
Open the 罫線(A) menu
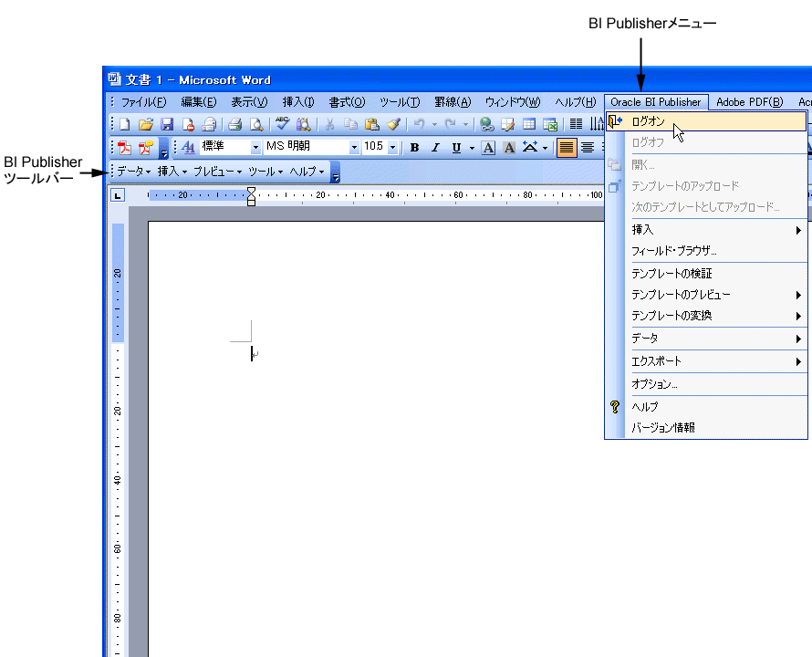[x=453, y=102]
